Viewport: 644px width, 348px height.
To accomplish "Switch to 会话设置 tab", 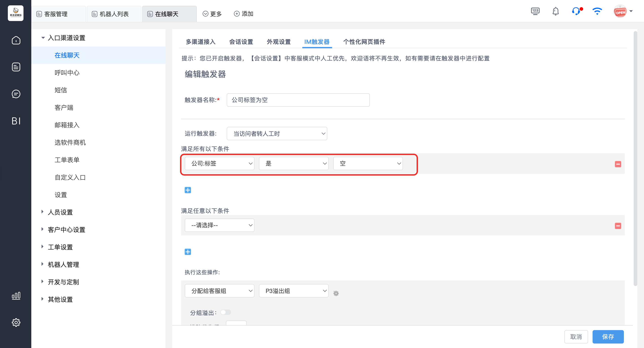I will tap(241, 42).
